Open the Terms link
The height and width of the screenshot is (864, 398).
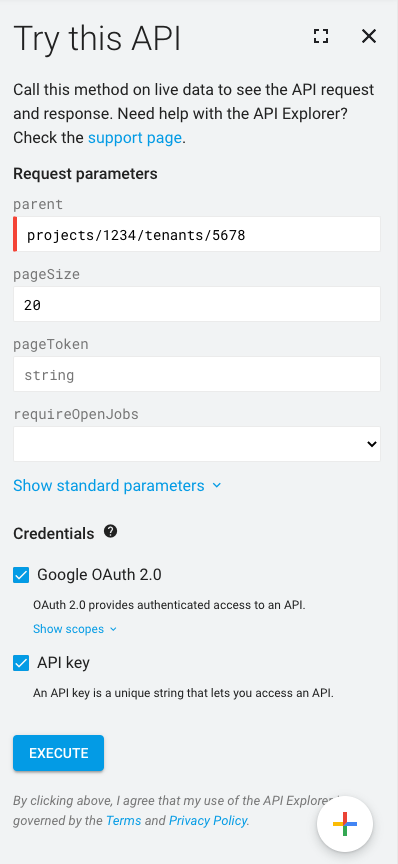tap(123, 820)
